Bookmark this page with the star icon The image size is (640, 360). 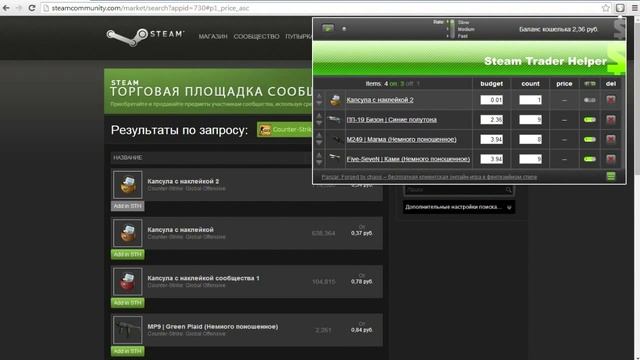click(x=606, y=8)
